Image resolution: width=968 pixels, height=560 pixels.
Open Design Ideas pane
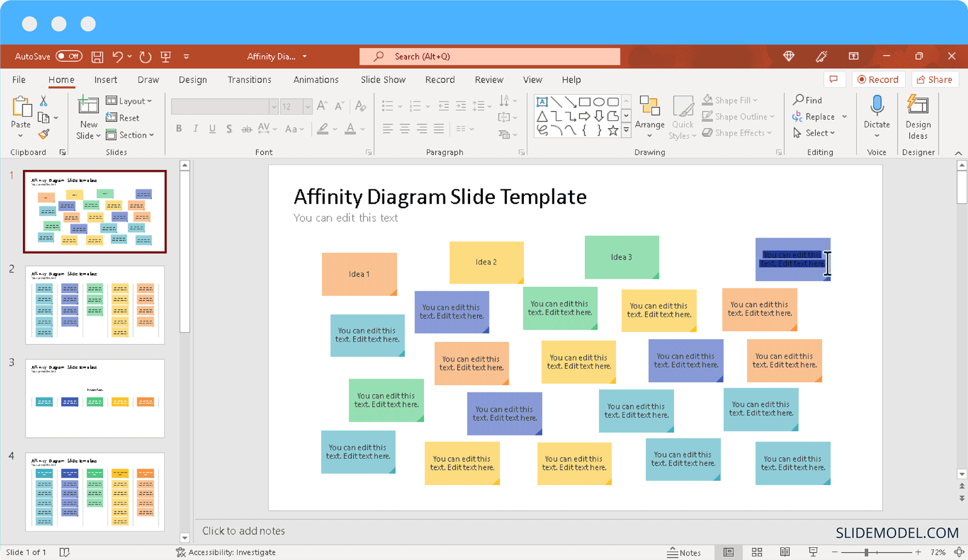coord(918,118)
